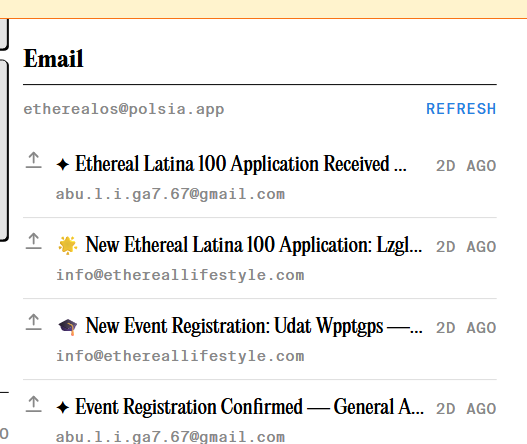
Task: Click upload arrow beside Application Received email
Action: click(34, 160)
